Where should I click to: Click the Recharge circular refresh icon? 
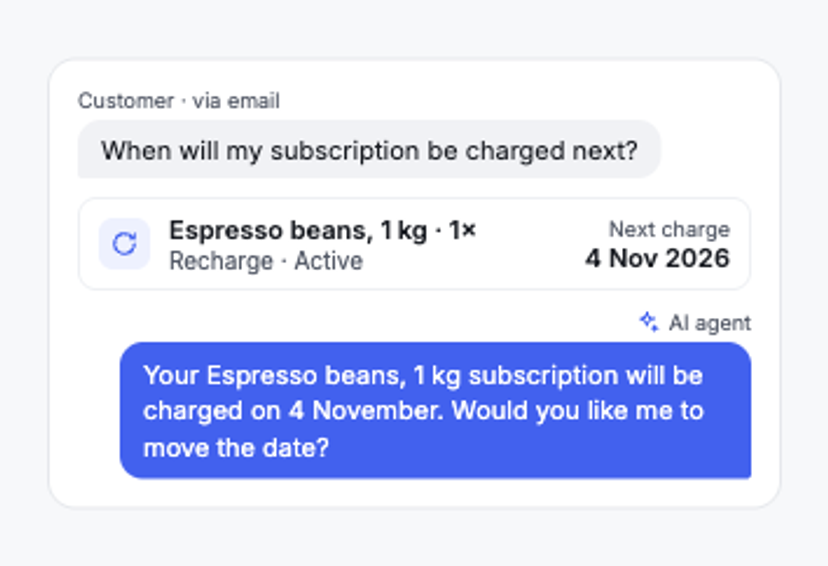(x=125, y=244)
